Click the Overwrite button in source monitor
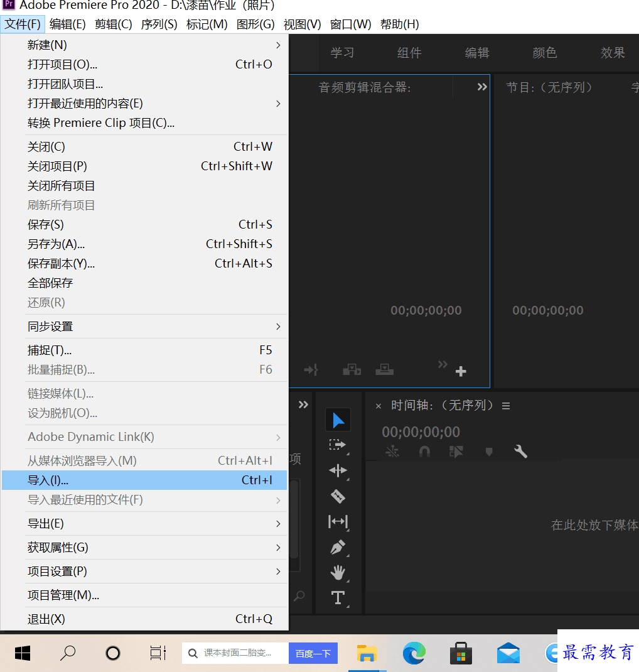Viewport: 639px width, 672px height. 385,369
